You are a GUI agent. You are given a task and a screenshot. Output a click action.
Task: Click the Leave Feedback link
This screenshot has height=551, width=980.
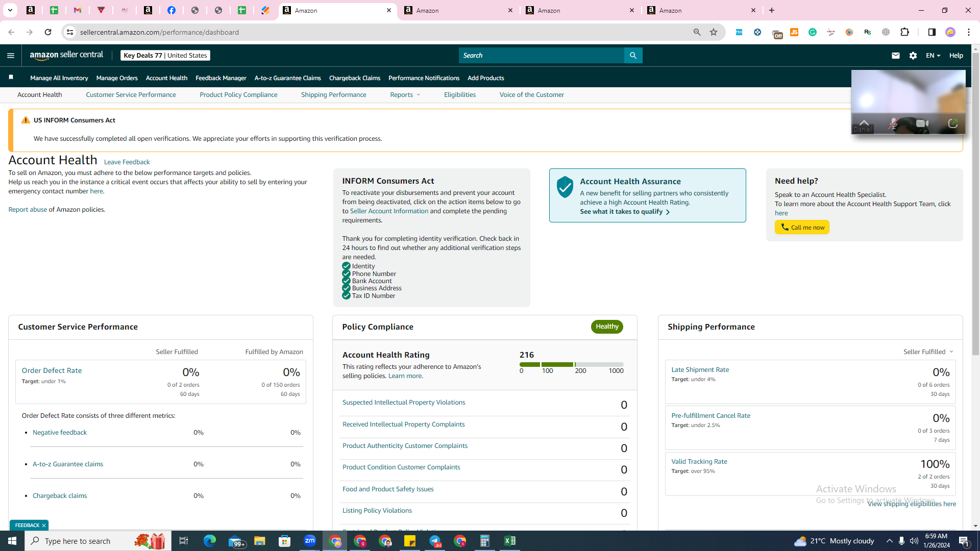(127, 162)
